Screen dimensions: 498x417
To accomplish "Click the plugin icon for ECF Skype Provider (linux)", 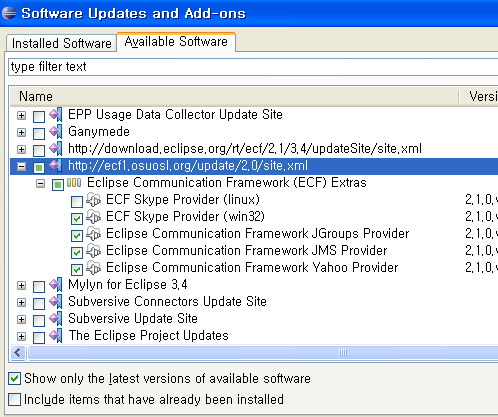I will [94, 200].
